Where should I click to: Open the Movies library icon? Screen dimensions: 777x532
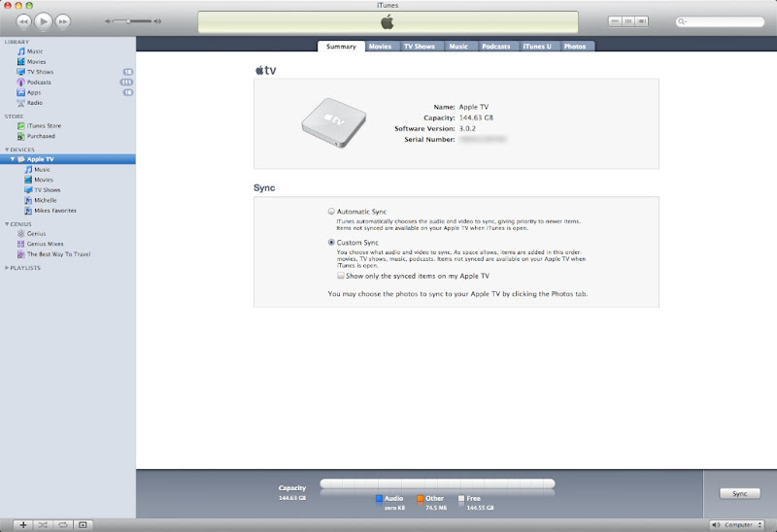[x=20, y=61]
